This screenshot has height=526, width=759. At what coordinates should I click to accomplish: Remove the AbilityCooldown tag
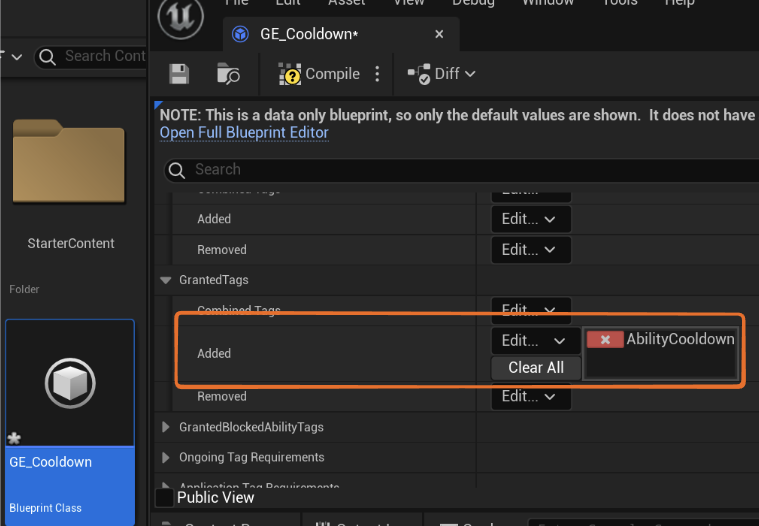[604, 340]
